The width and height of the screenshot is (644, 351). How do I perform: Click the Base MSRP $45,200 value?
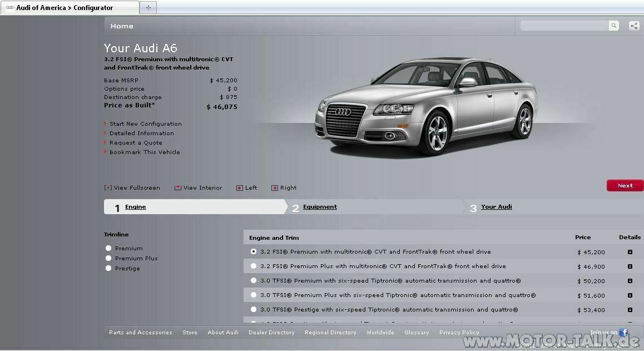[x=224, y=81]
